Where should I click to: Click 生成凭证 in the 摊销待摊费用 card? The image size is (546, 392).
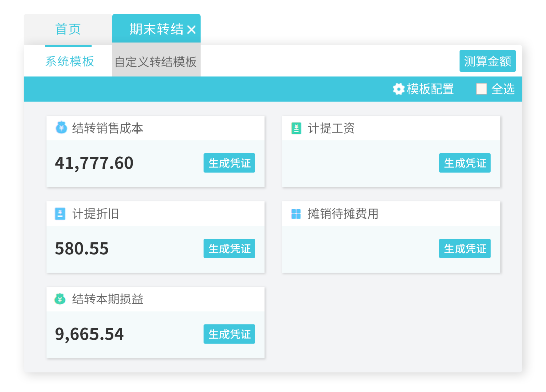(x=465, y=248)
